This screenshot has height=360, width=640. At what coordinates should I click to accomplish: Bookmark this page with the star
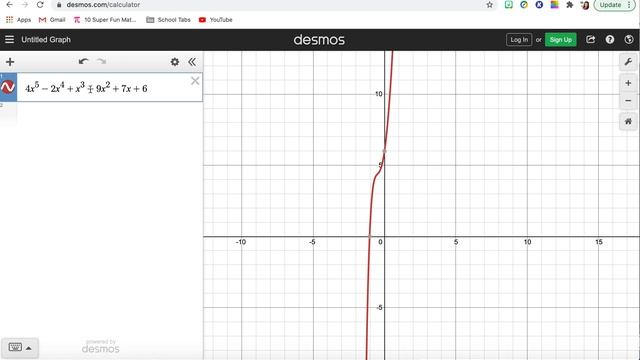[489, 5]
